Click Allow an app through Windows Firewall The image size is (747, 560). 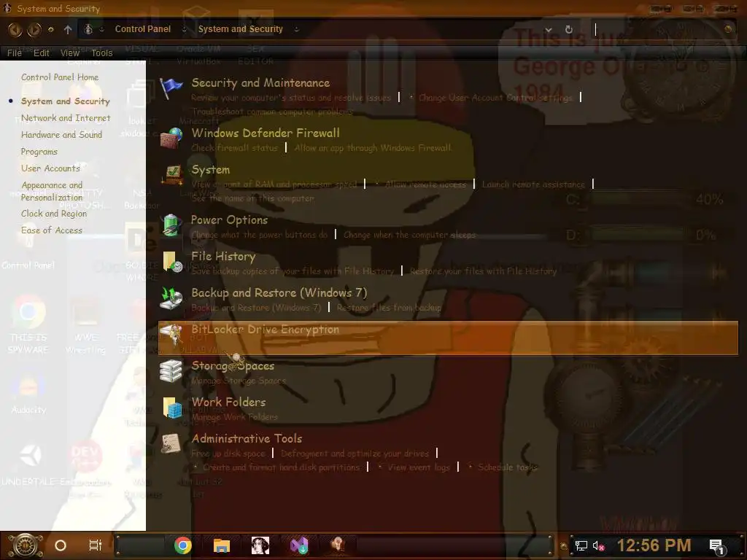[373, 148]
